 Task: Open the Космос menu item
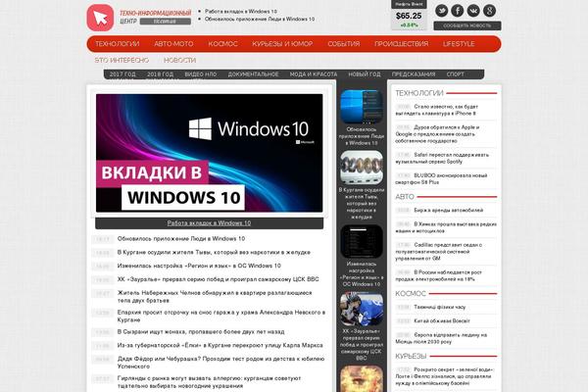click(222, 44)
